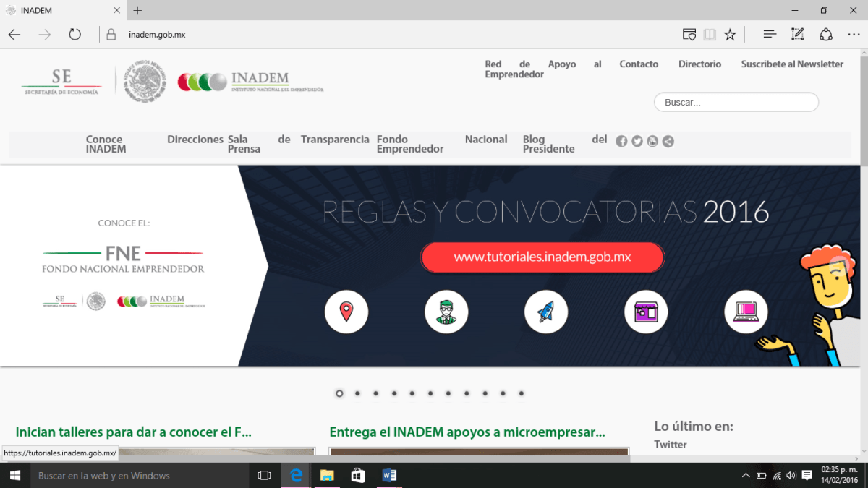Click the person with glasses circle icon
Viewport: 868px width, 488px height.
click(446, 312)
